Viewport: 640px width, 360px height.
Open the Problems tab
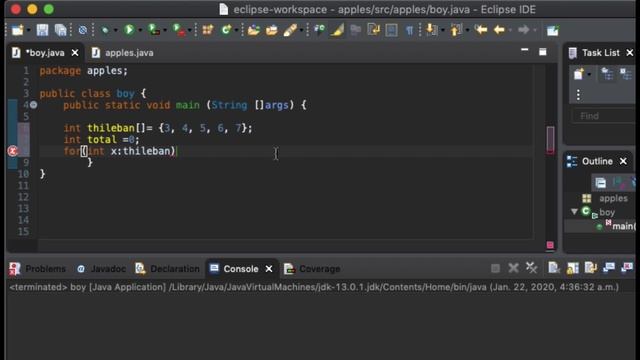tap(38, 269)
